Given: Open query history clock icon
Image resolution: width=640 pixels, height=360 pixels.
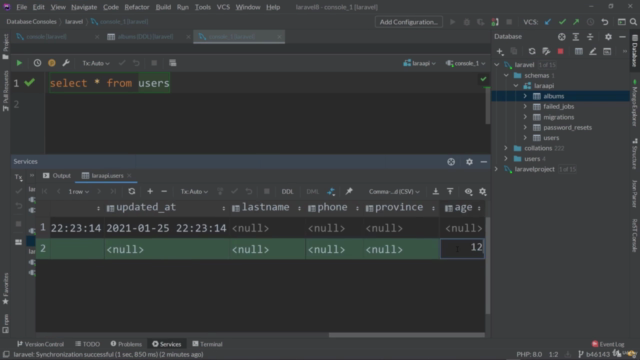Looking at the screenshot, I should tap(37, 63).
